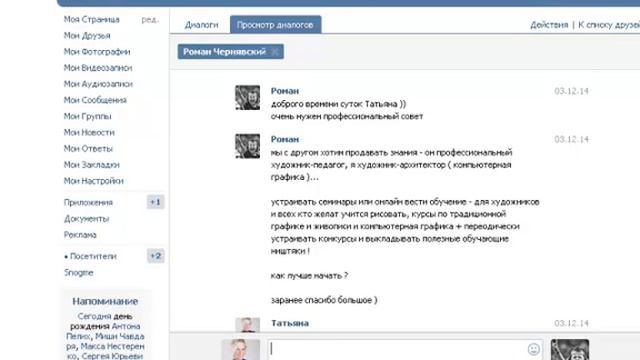Click 03.12.14 date on Татьяна's message
The width and height of the screenshot is (640, 360).
point(571,323)
